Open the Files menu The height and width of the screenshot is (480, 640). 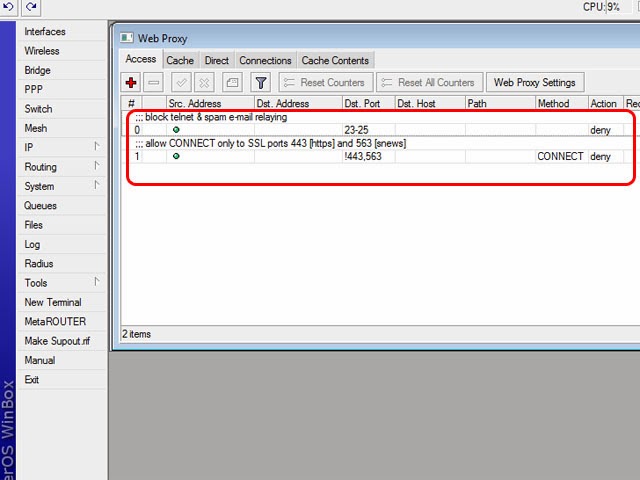click(61, 224)
